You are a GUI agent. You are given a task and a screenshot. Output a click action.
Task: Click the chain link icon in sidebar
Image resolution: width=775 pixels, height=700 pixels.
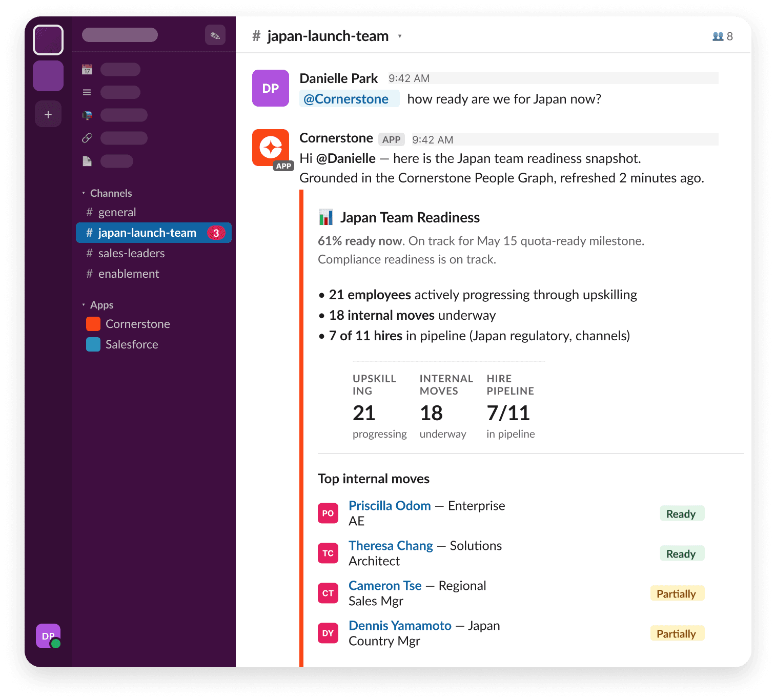87,138
